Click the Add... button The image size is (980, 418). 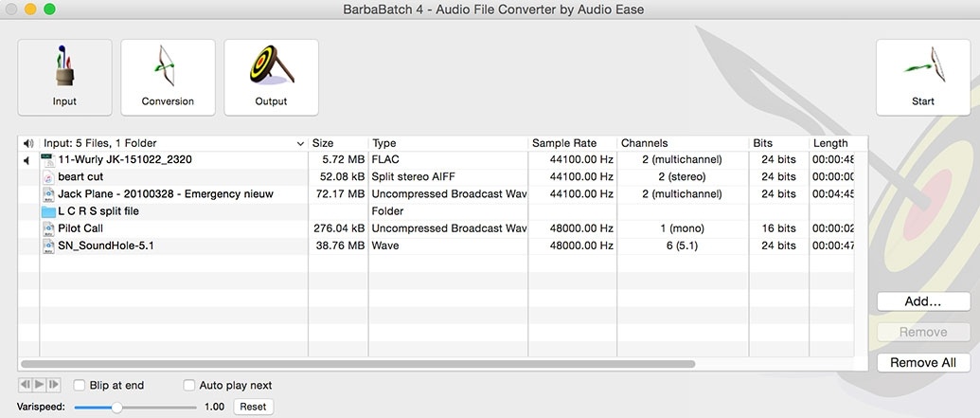coord(922,301)
